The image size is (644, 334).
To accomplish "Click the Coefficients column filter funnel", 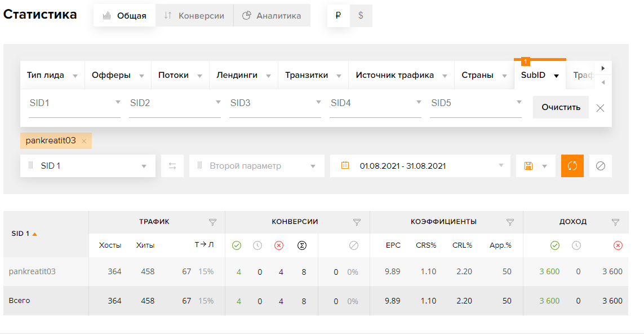I will pyautogui.click(x=510, y=222).
